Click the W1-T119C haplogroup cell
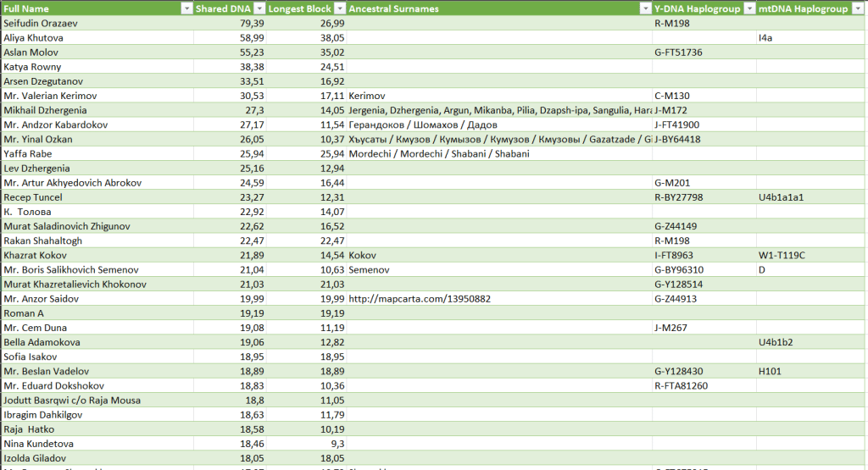 (782, 255)
